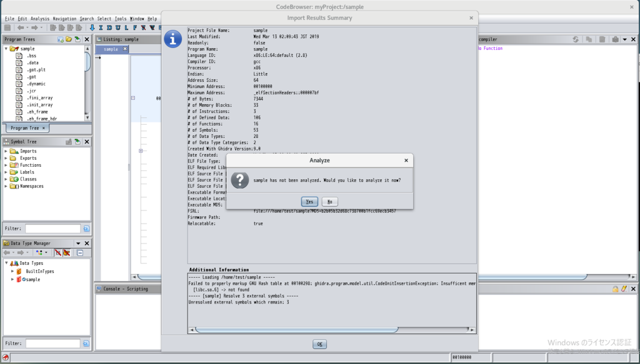Click the Decompiler snapshot camera icon

616,39
